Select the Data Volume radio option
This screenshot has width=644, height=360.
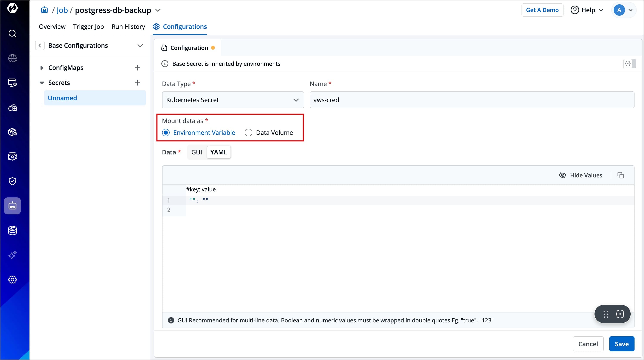pos(248,133)
